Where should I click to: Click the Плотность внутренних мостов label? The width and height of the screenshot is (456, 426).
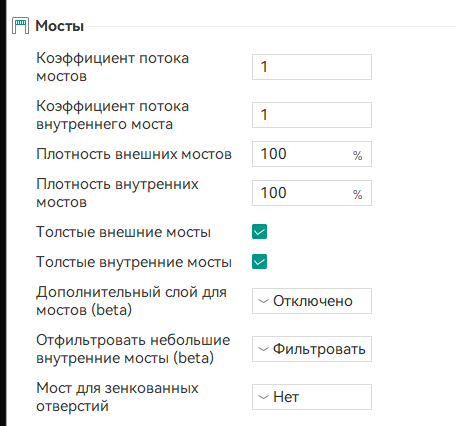[x=117, y=193]
